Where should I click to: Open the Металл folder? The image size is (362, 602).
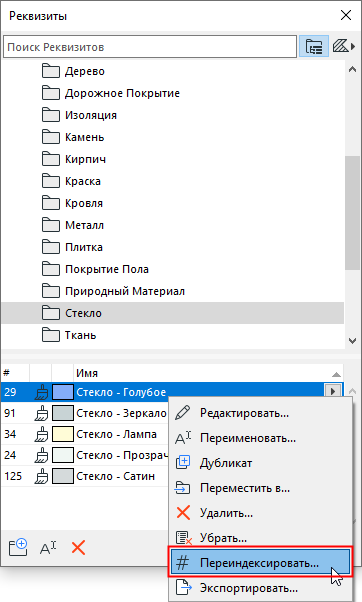172,225
